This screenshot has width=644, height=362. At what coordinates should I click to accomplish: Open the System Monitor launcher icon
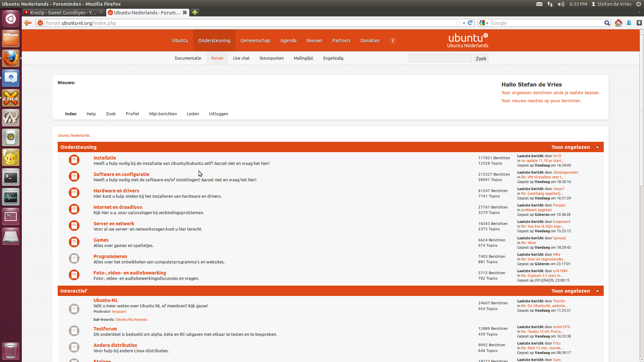point(11,197)
